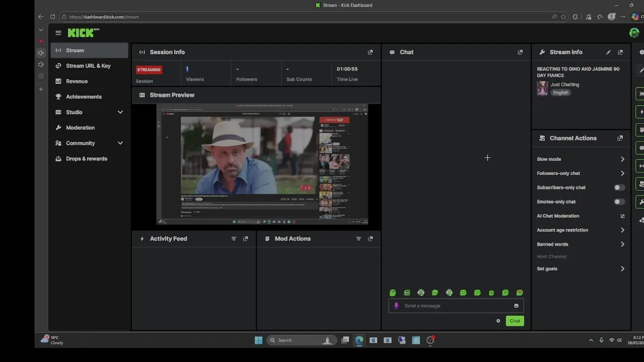
Task: Click the browser address bar URL
Action: click(x=104, y=17)
